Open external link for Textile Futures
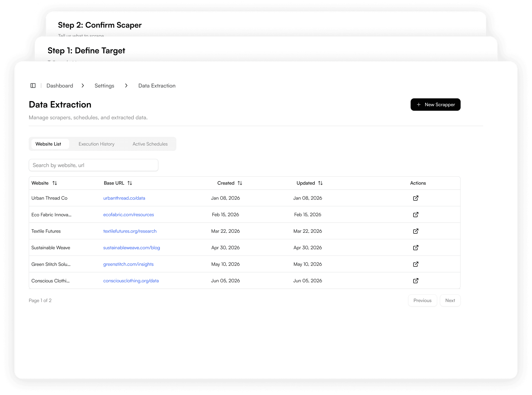 tap(416, 231)
